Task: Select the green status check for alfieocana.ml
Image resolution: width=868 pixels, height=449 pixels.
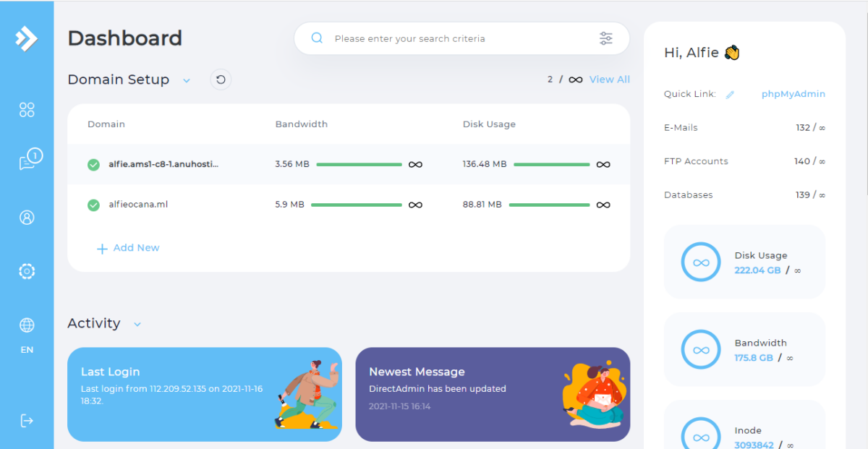Action: (93, 205)
